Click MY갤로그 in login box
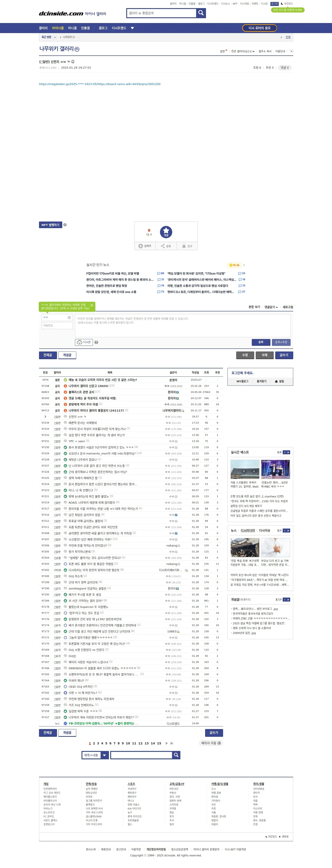Screen dimensions: 332x868 [x=242, y=382]
